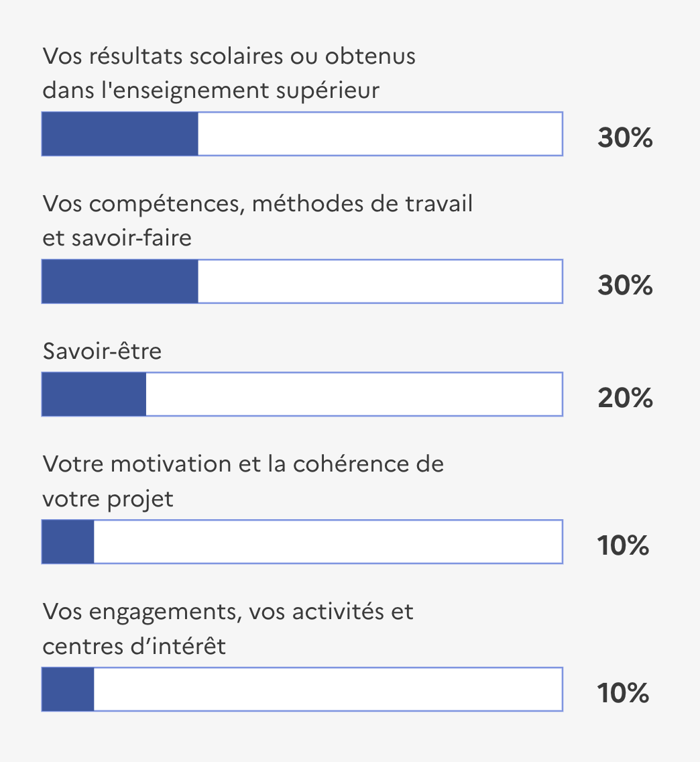Click the empty part of compétences bar
This screenshot has height=762, width=700.
point(380,281)
